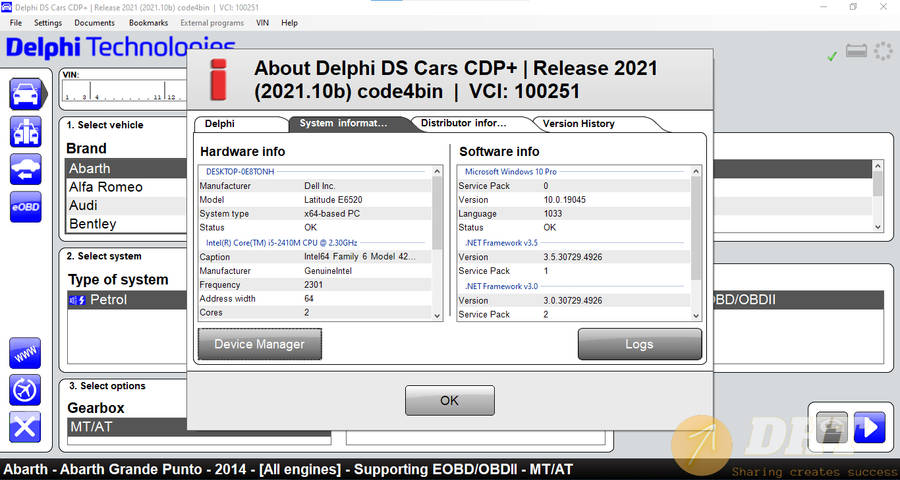
Task: Click the brand list scrollbar up arrow
Action: (878, 165)
